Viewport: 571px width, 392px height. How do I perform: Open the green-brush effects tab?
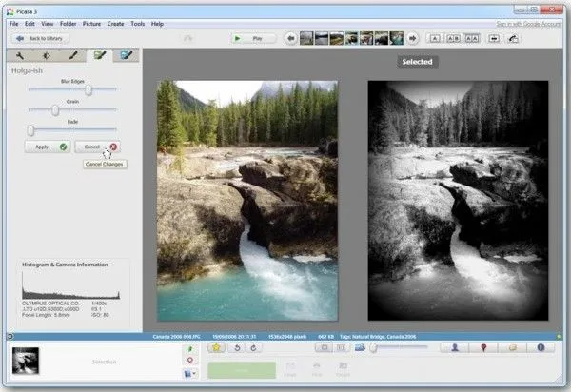(99, 56)
